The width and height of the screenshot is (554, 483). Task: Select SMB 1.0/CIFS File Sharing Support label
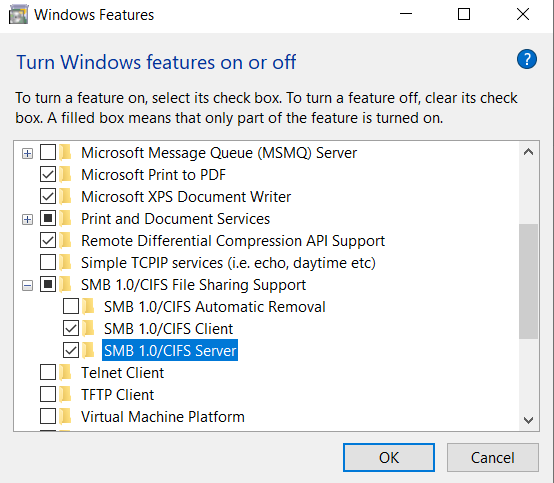click(194, 285)
